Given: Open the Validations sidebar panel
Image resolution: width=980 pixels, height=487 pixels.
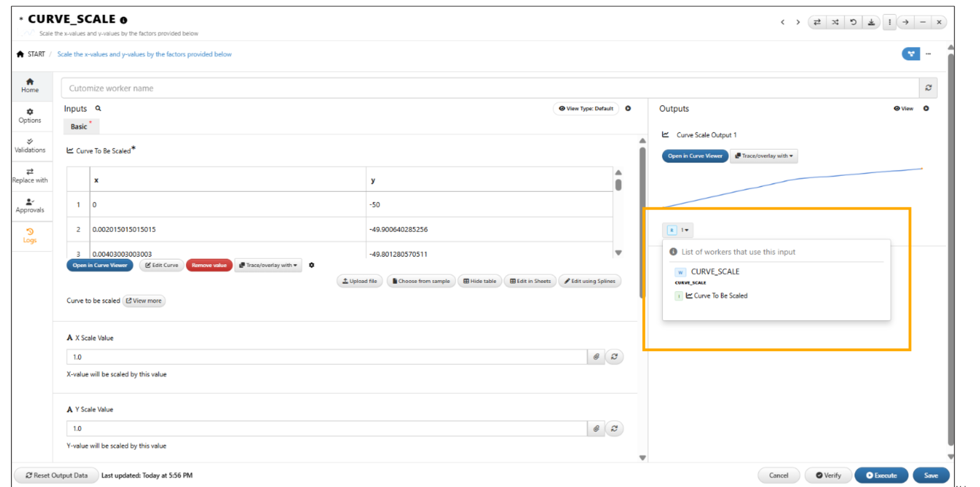Looking at the screenshot, I should pyautogui.click(x=30, y=146).
